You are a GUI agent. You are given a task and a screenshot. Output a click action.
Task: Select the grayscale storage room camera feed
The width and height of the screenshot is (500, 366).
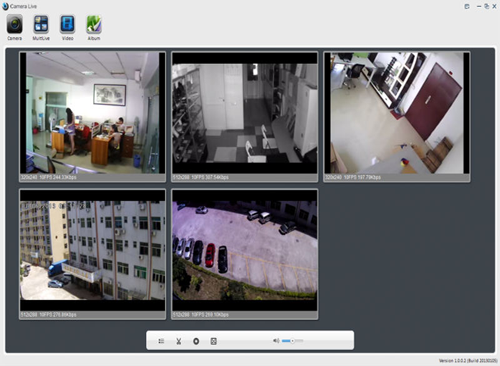point(245,113)
